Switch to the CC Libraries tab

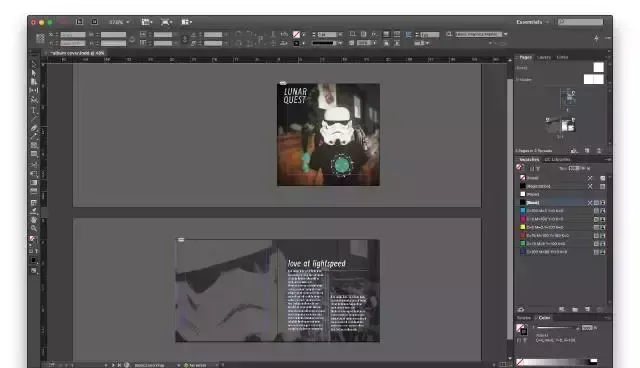(x=557, y=160)
